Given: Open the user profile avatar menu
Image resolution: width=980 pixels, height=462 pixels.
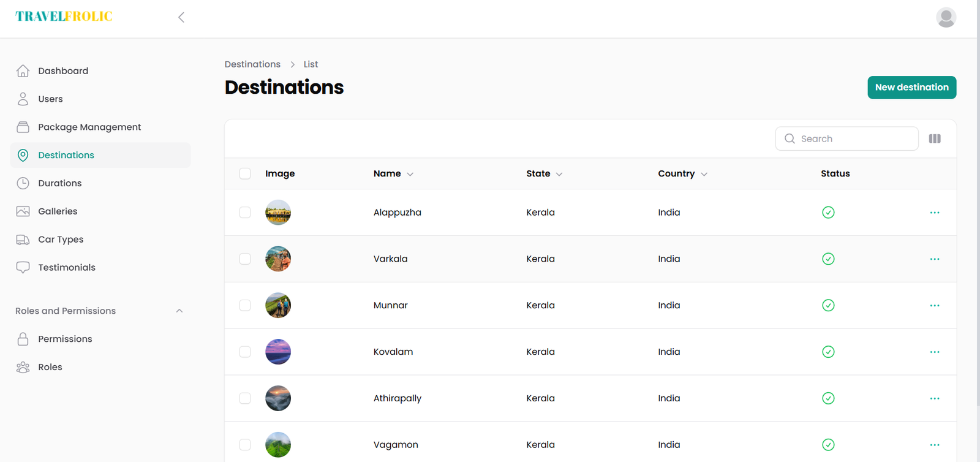Looking at the screenshot, I should point(946,17).
